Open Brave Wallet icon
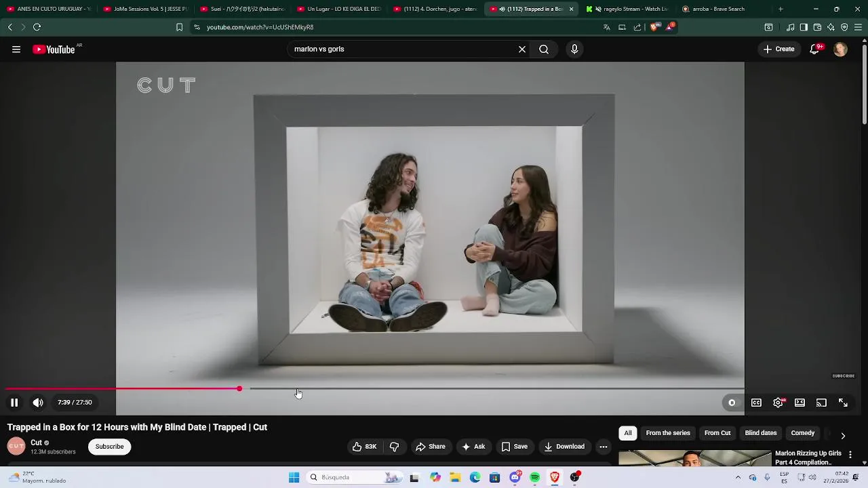 (x=817, y=27)
